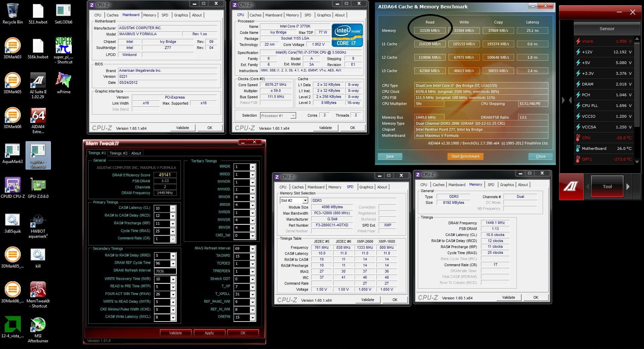
Task: Open the Slot #2 memory slot dropdown
Action: point(305,200)
